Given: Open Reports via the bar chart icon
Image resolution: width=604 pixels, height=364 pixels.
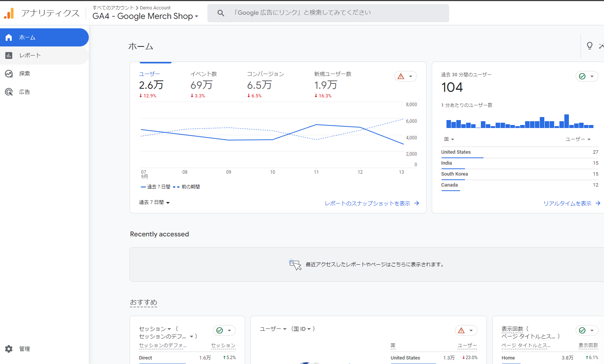Looking at the screenshot, I should 9,56.
